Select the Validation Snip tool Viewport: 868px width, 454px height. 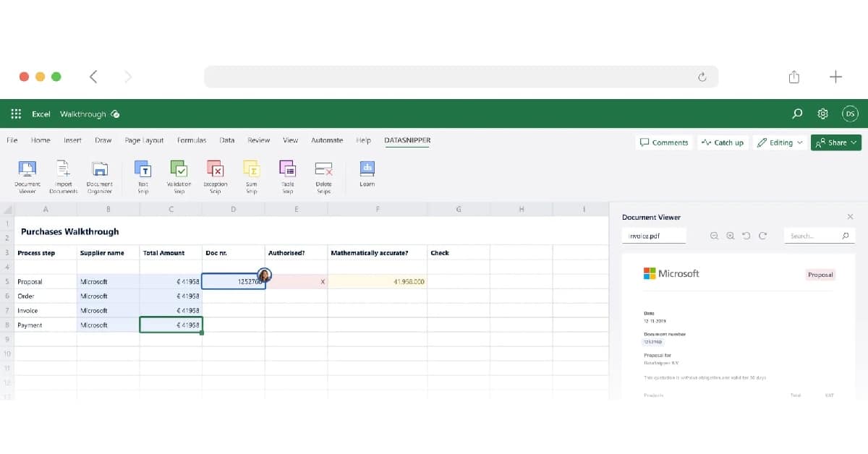pos(179,176)
